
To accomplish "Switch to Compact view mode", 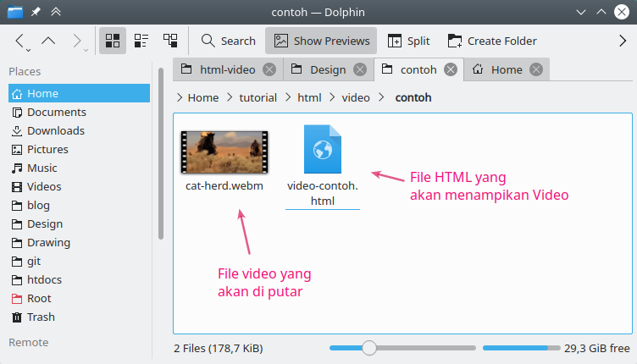I will point(141,41).
